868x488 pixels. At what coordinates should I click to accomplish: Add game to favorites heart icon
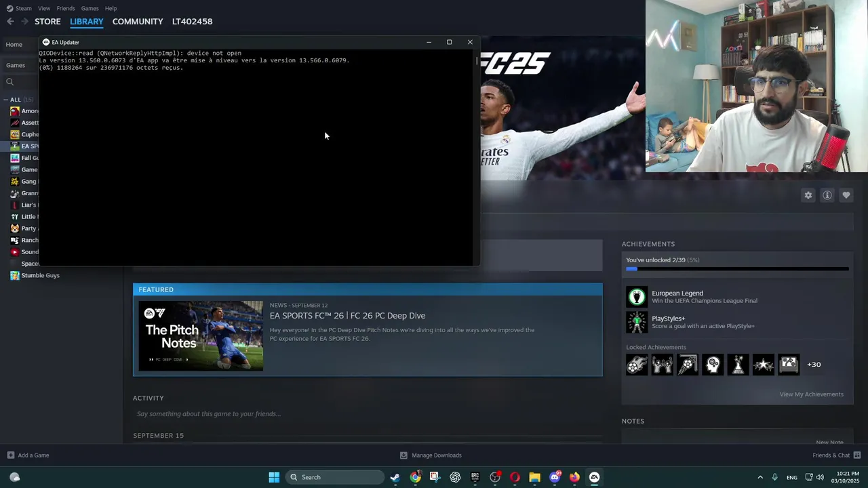[846, 195]
